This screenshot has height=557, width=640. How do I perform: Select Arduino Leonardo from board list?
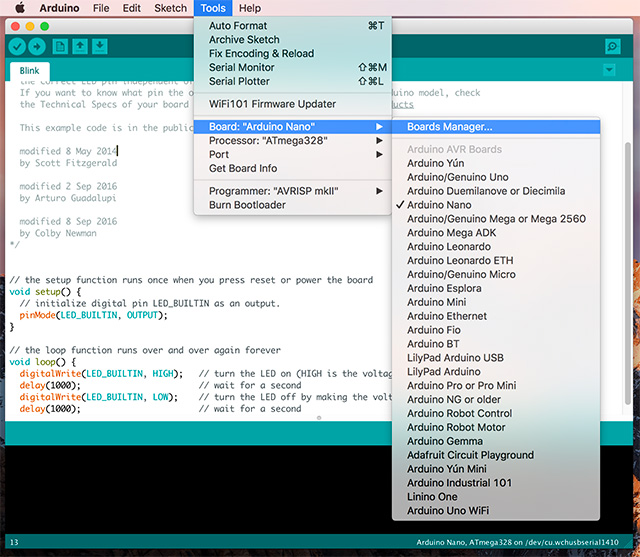[x=449, y=247]
